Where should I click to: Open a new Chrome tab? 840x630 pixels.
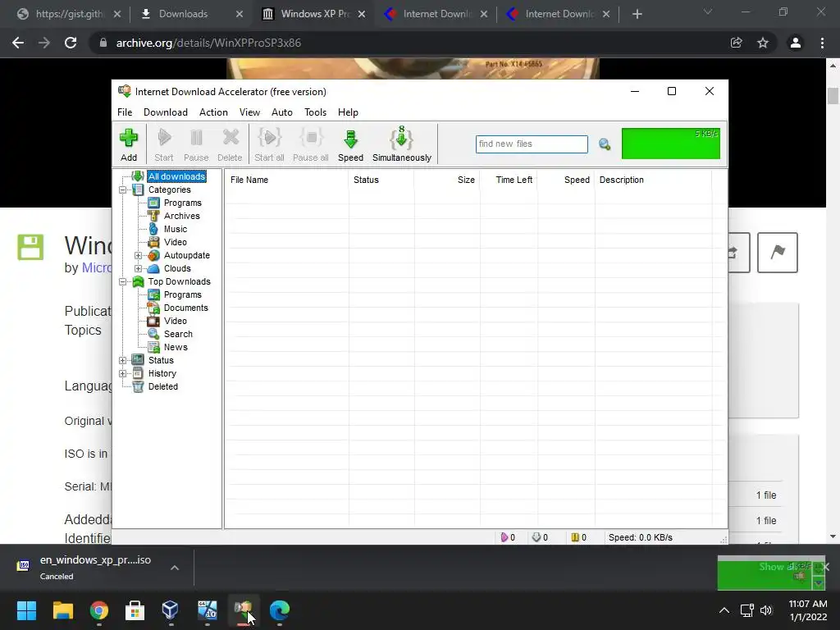637,14
